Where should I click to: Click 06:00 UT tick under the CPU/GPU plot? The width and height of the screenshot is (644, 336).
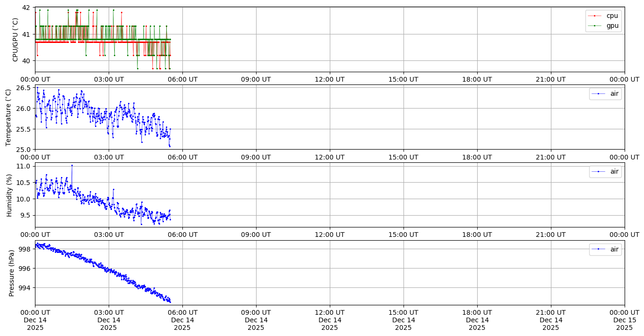click(182, 79)
